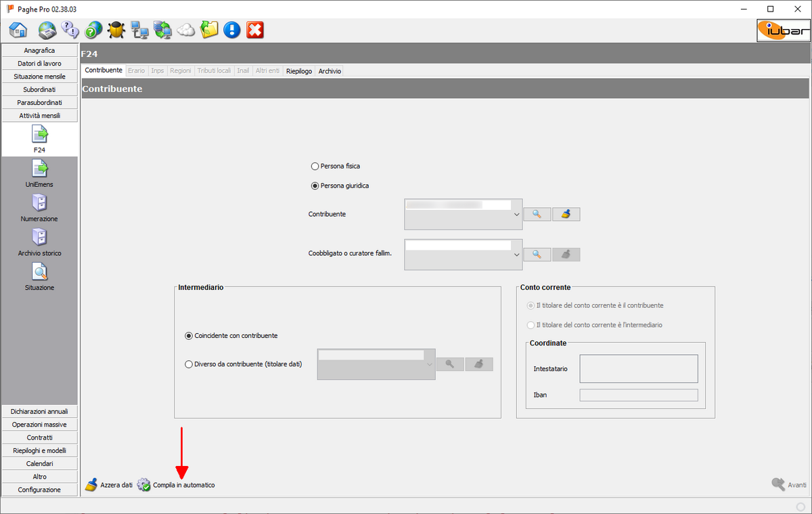Expand the Coobbligato o curatore fallim. dropdown
Viewport: 812px width, 514px height.
click(x=516, y=254)
